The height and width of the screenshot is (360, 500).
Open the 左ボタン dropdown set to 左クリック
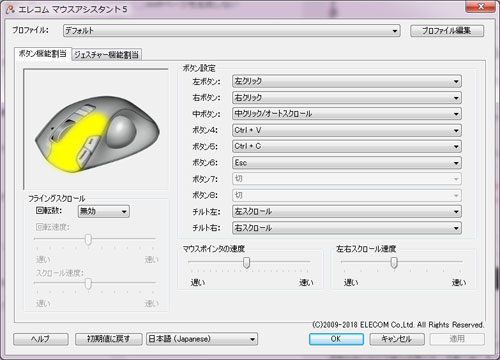point(347,81)
